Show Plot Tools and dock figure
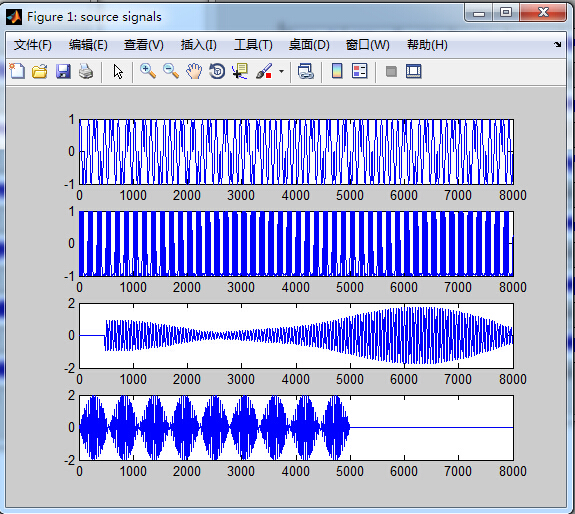The width and height of the screenshot is (575, 514). [x=414, y=71]
